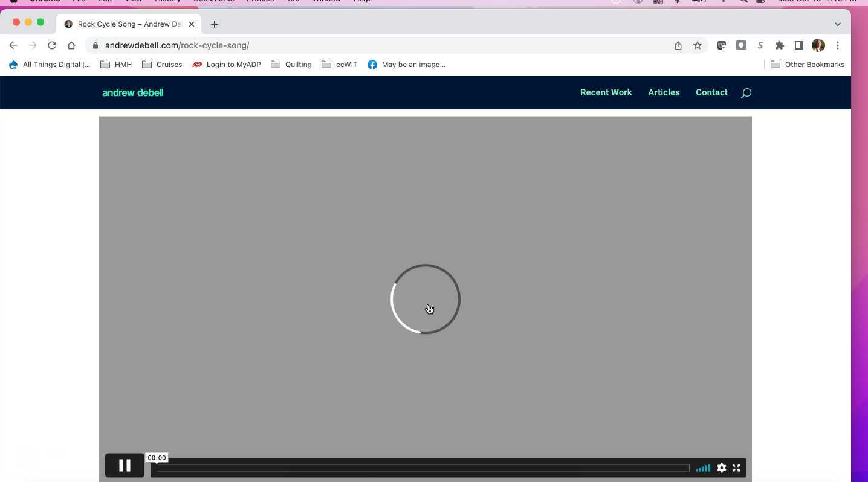This screenshot has height=482, width=868.
Task: Go forward in browser history
Action: pyautogui.click(x=33, y=45)
